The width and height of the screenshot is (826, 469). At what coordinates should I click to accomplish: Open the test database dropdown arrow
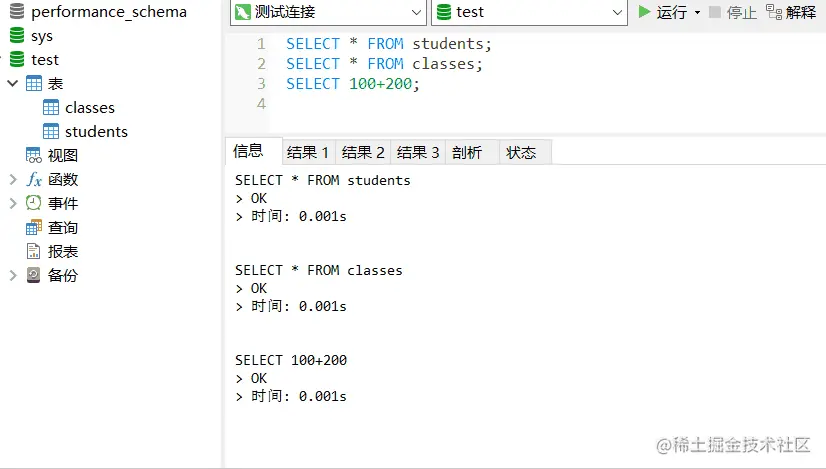(617, 12)
